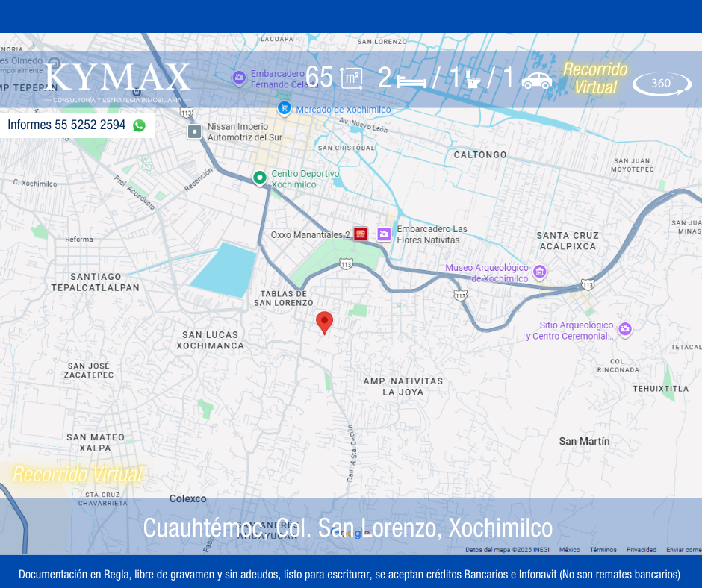
Task: Click the Mercado de Xochimilco shopping cart icon
Action: [285, 108]
